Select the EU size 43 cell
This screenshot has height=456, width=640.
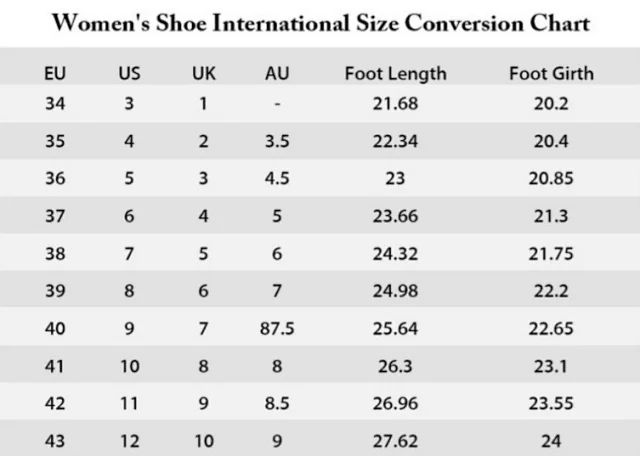click(x=56, y=440)
